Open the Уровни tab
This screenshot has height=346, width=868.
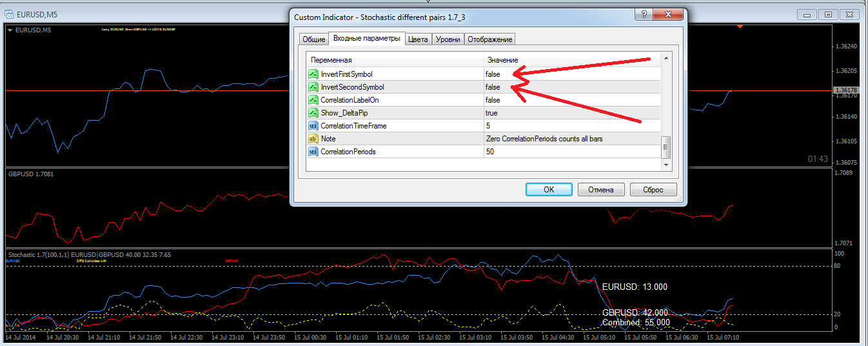tap(448, 39)
